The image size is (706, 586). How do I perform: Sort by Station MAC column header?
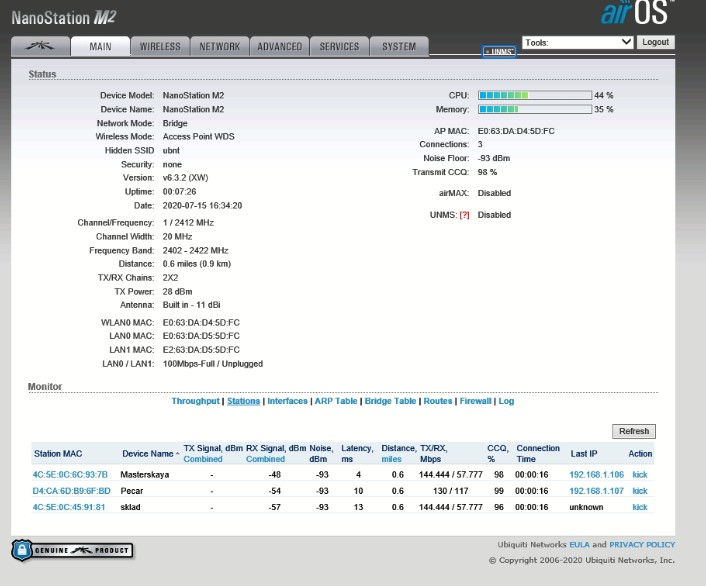(x=58, y=454)
